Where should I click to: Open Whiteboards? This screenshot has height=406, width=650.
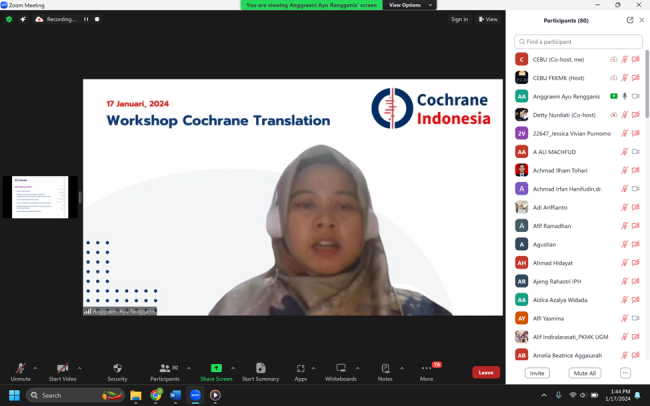341,372
